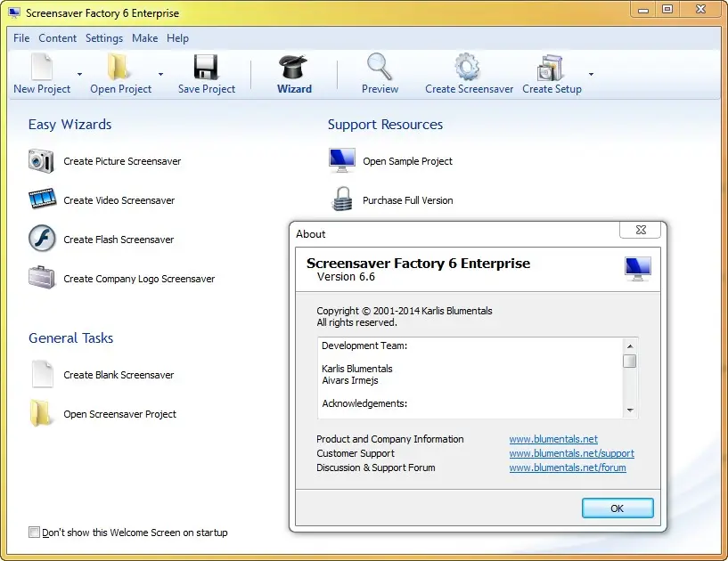Select Open Screensaver Project text link
This screenshot has height=561, width=728.
point(119,414)
